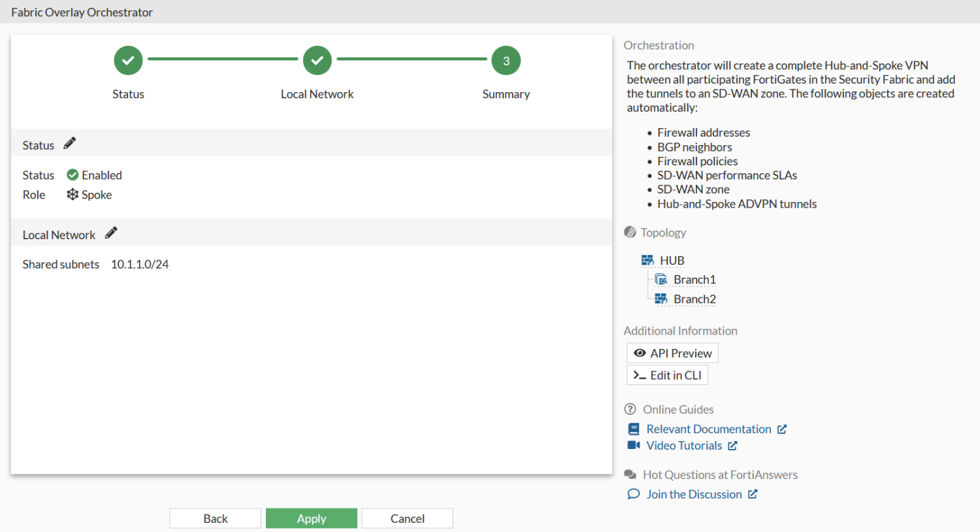Viewport: 980px width, 532px height.
Task: Click the Topology heading text
Action: (663, 233)
